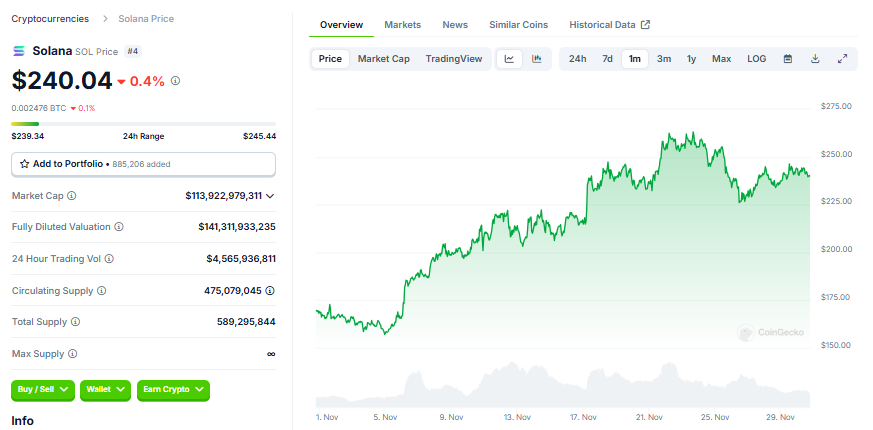Screen dimensions: 873x430
Task: Click Add to Portfolio button
Action: pyautogui.click(x=143, y=164)
